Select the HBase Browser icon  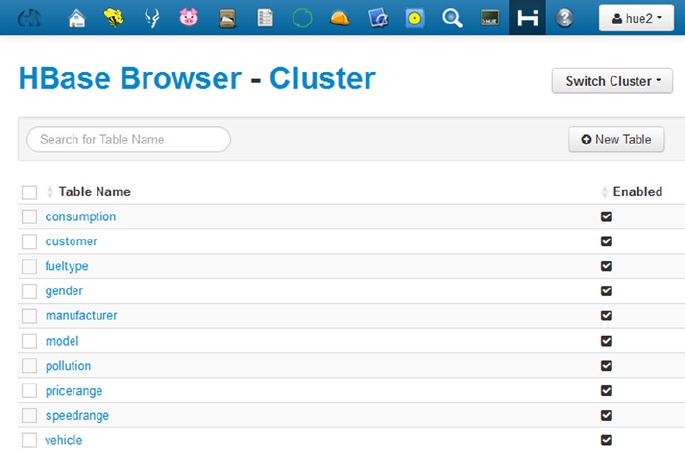pyautogui.click(x=527, y=18)
